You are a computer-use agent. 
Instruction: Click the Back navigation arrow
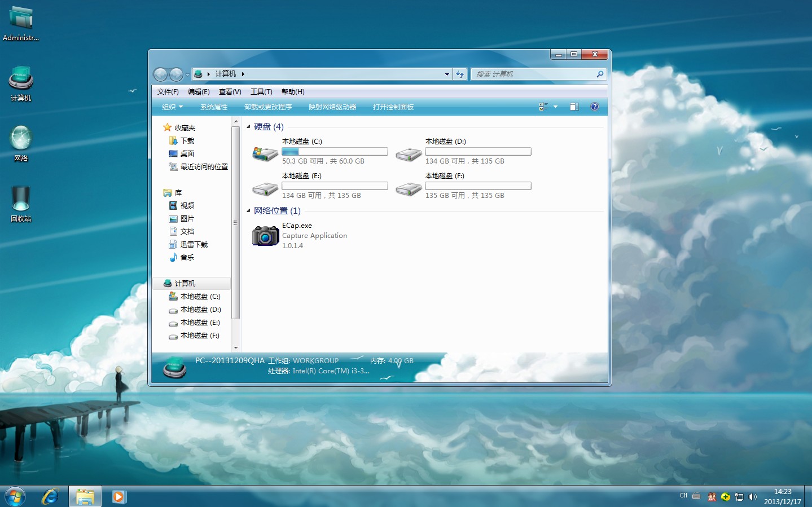point(160,74)
